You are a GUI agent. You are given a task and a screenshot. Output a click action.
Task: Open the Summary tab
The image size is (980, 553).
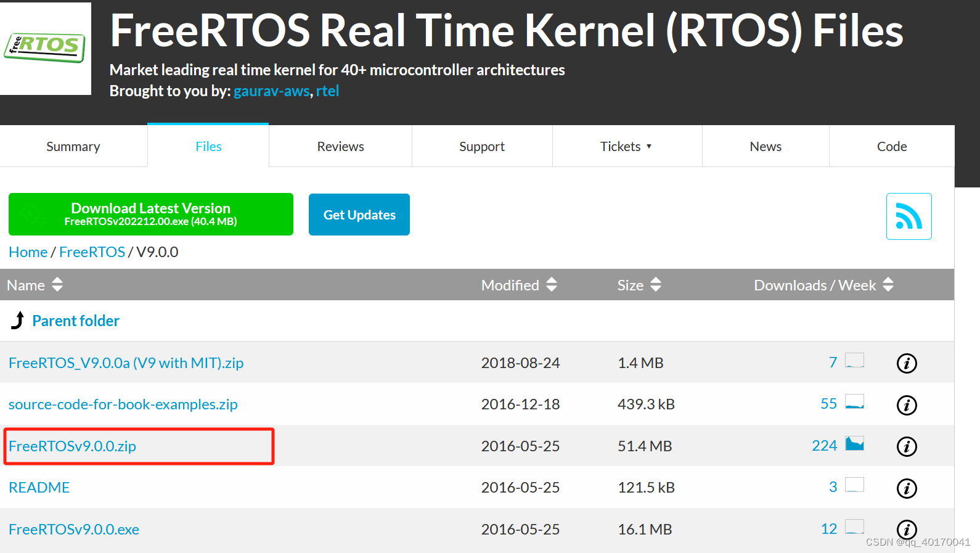[x=73, y=147]
